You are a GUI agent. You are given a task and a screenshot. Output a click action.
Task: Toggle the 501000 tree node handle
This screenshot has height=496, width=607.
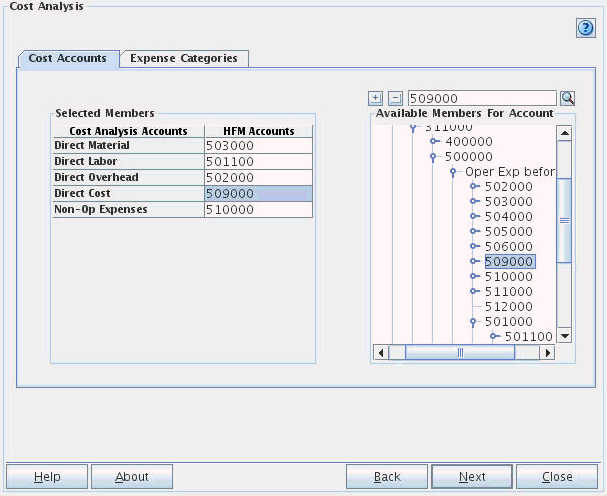pyautogui.click(x=473, y=322)
